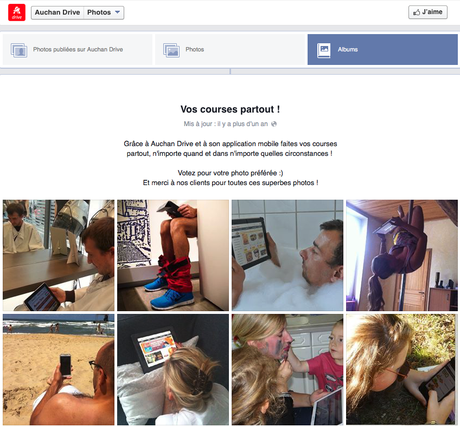This screenshot has height=427, width=460.
Task: Click the description line mentioning application mobile
Action: pos(230,144)
